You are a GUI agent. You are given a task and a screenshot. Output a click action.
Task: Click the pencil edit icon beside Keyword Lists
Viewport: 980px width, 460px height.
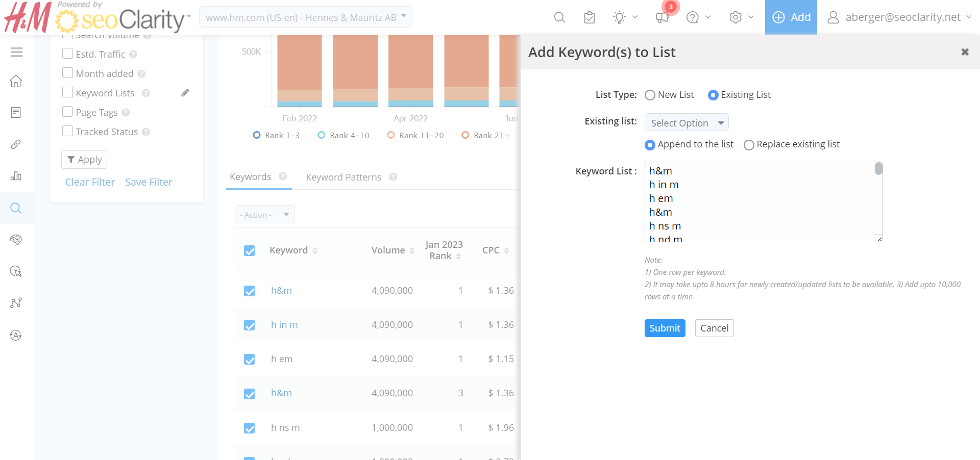pos(185,93)
